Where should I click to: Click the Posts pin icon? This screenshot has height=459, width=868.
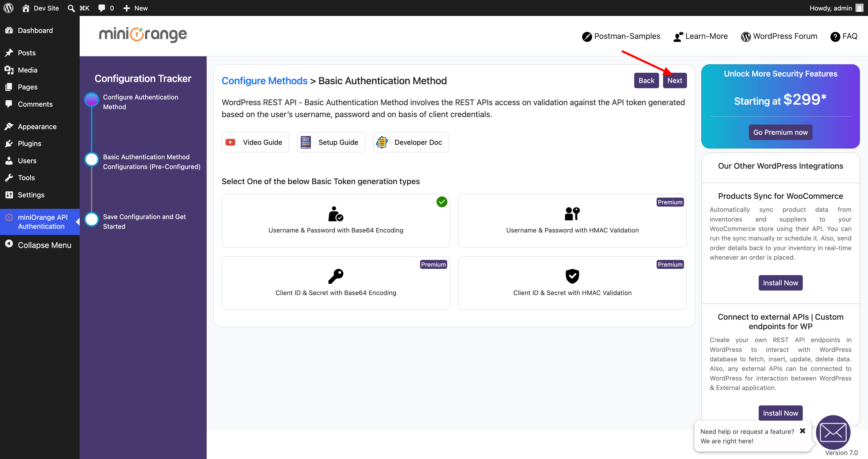(9, 53)
